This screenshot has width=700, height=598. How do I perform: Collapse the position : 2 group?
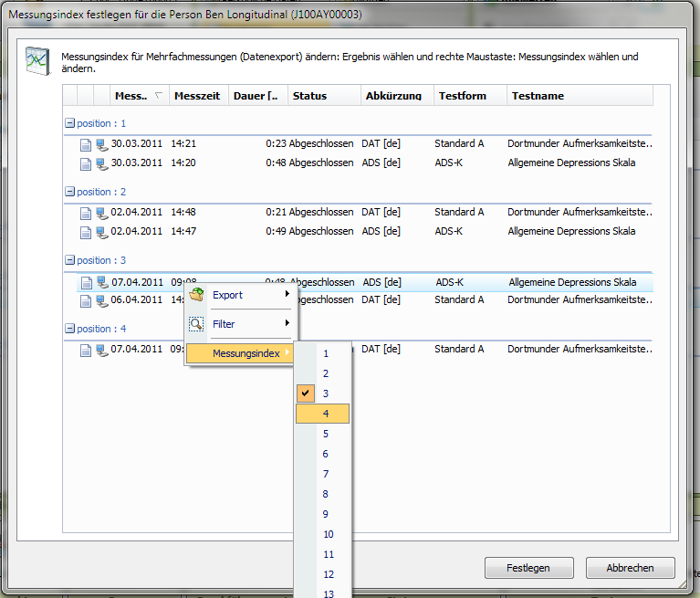(69, 192)
